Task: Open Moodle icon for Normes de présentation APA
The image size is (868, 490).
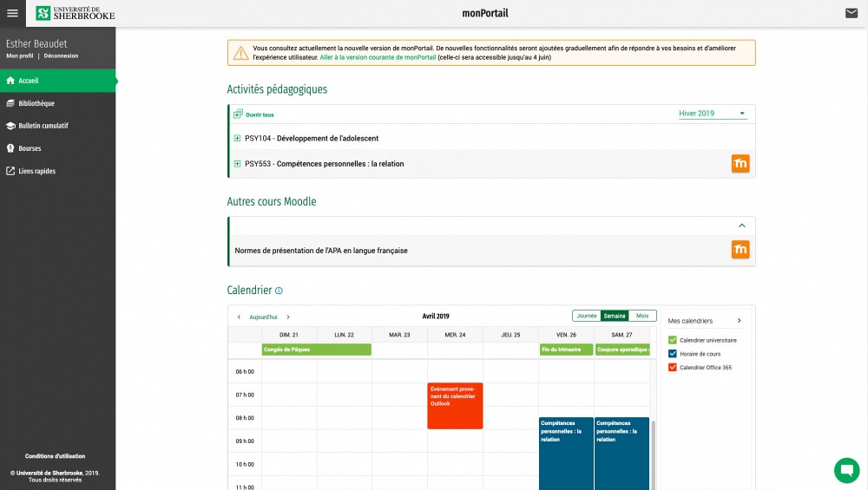Action: [740, 251]
